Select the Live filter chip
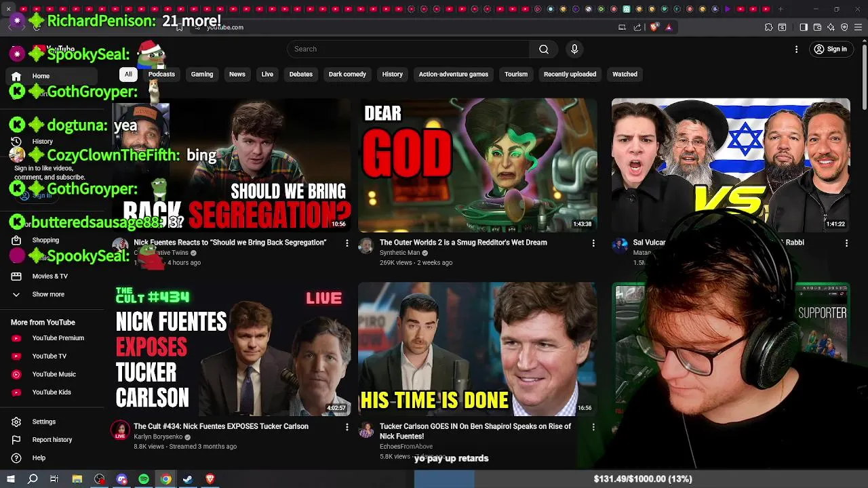Viewport: 868px width, 488px height. click(267, 74)
